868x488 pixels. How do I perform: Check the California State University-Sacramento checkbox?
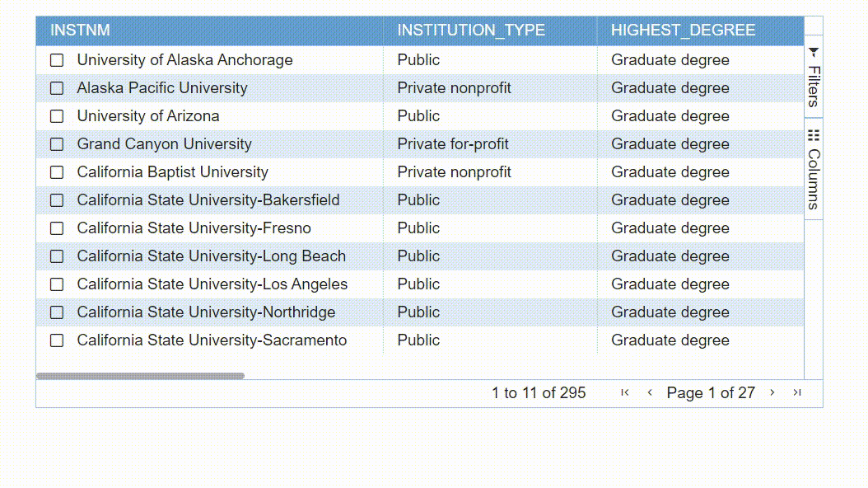point(57,340)
